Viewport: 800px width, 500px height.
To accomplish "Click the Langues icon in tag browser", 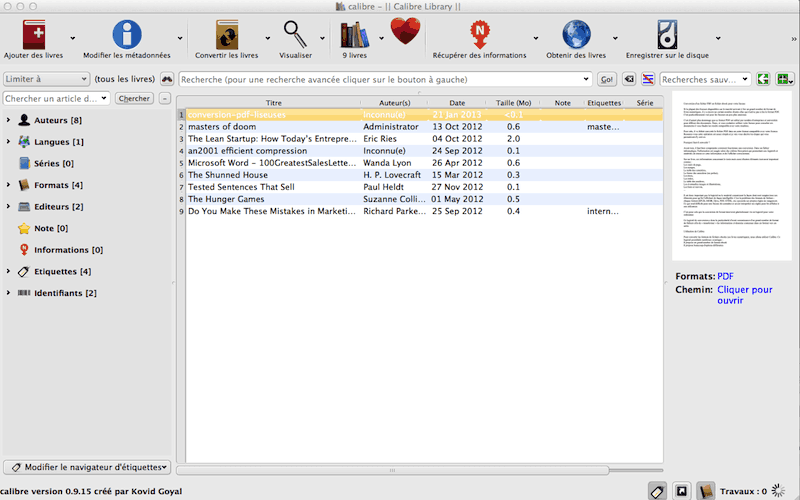I will point(23,141).
